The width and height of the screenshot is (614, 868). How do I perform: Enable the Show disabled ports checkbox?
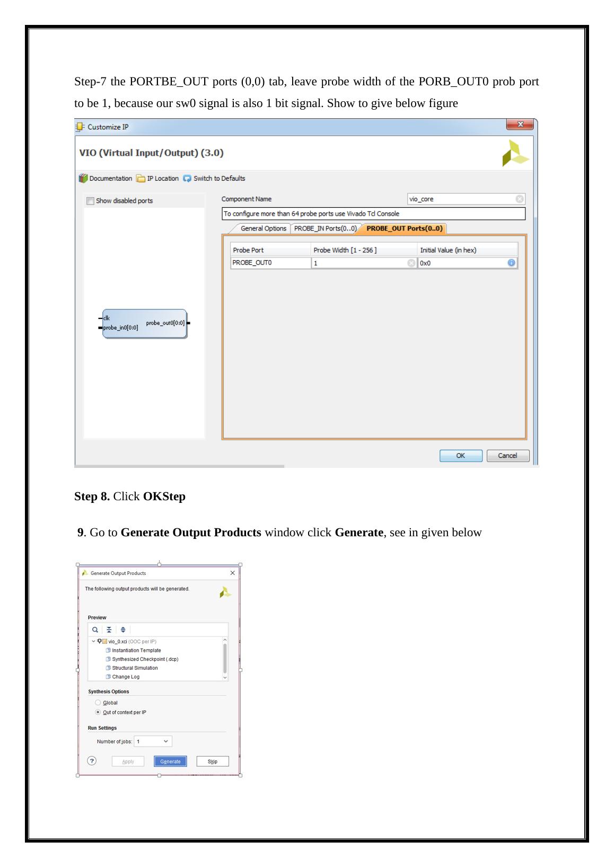(x=90, y=201)
